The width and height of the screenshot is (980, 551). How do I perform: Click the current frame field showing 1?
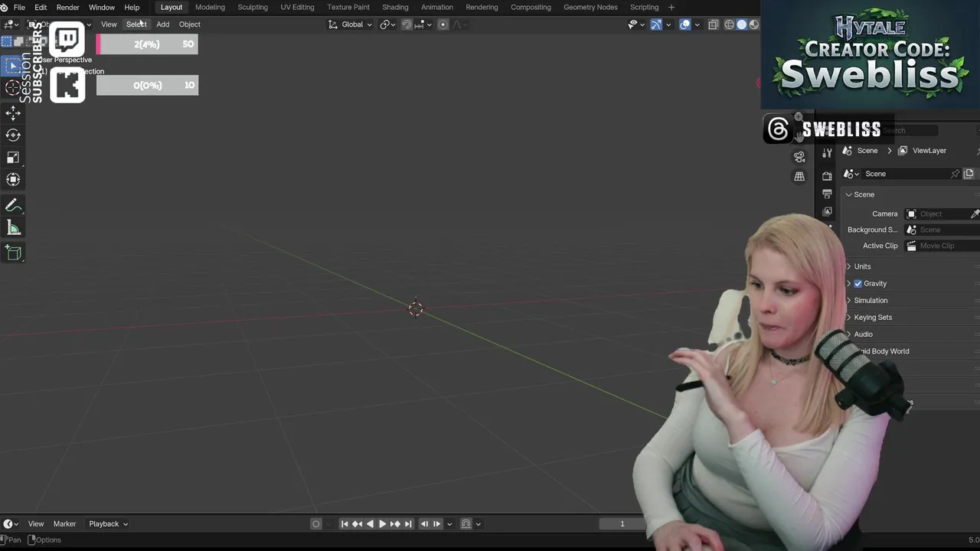coord(622,524)
